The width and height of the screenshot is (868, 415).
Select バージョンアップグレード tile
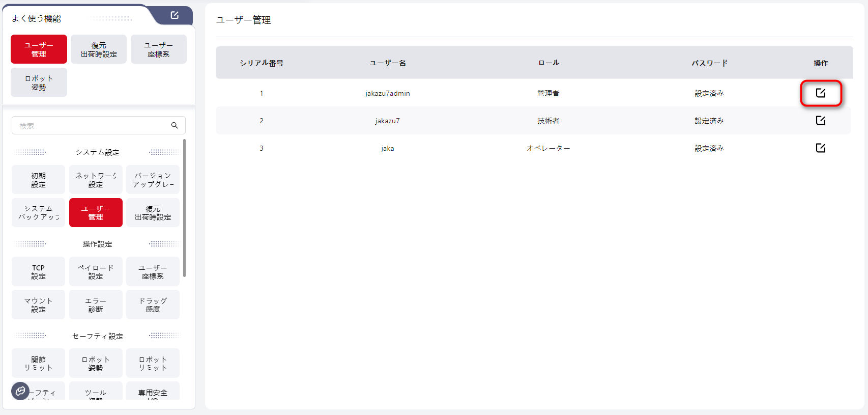pyautogui.click(x=153, y=180)
